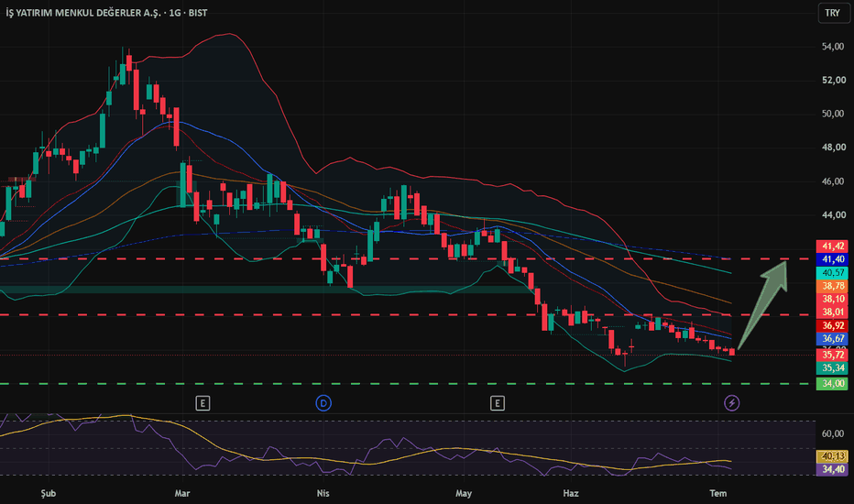Open the first E earnings marker near Mar
Image resolution: width=854 pixels, height=504 pixels.
coord(203,403)
